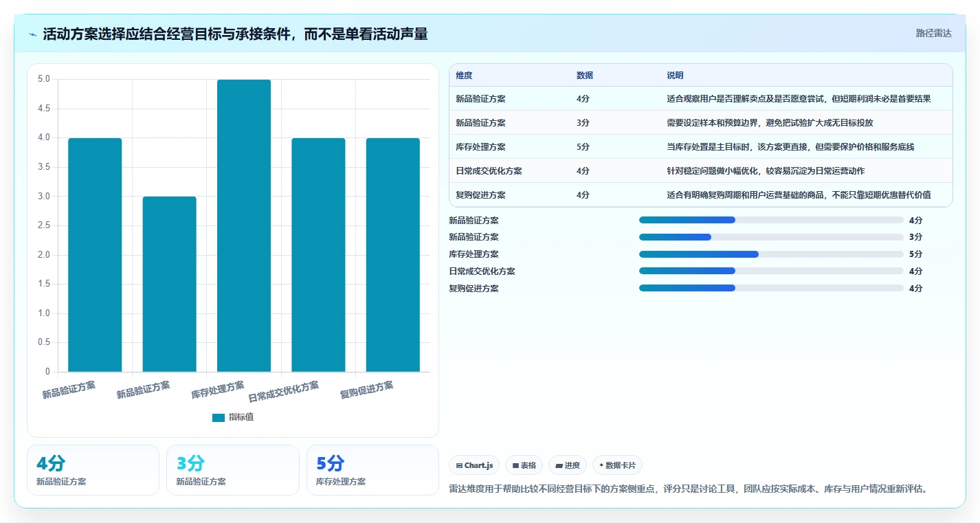
Task: Click the chart bar reaching 3.0
Action: click(169, 285)
